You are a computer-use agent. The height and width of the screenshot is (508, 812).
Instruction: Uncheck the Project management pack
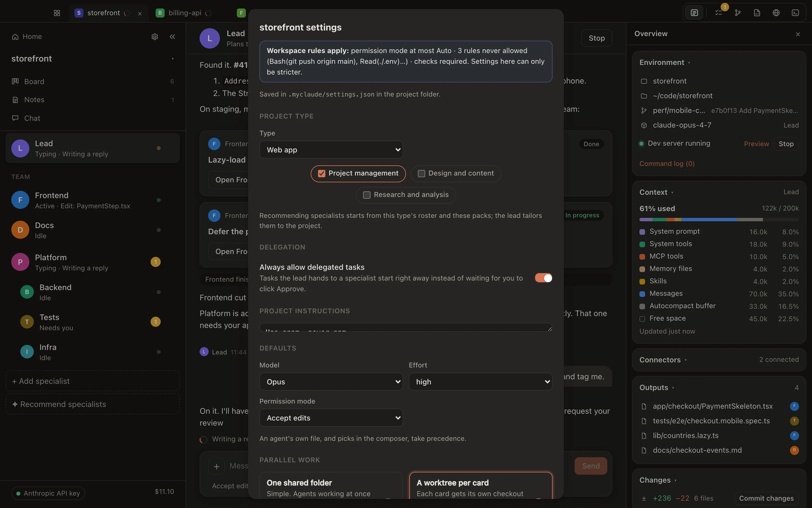tap(358, 173)
